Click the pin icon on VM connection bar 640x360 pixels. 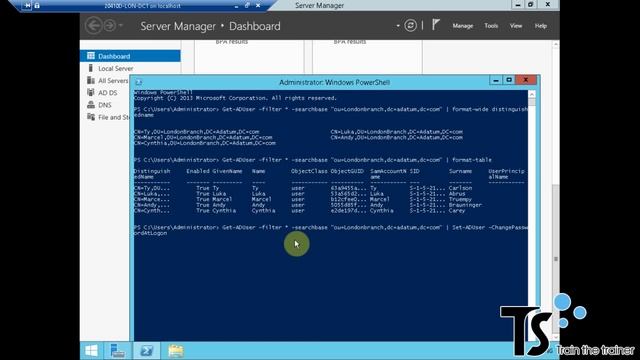[27, 5]
